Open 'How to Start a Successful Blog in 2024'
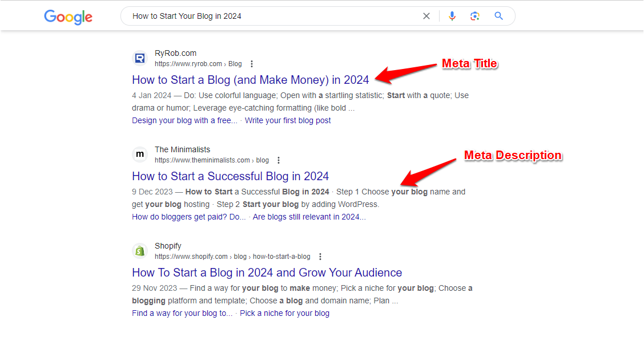 pyautogui.click(x=231, y=176)
